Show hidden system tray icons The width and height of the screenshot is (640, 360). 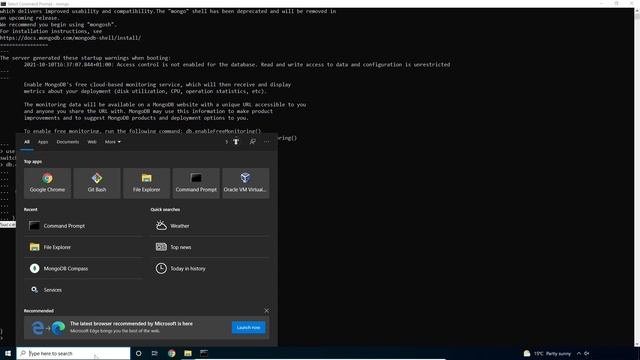tap(579, 353)
